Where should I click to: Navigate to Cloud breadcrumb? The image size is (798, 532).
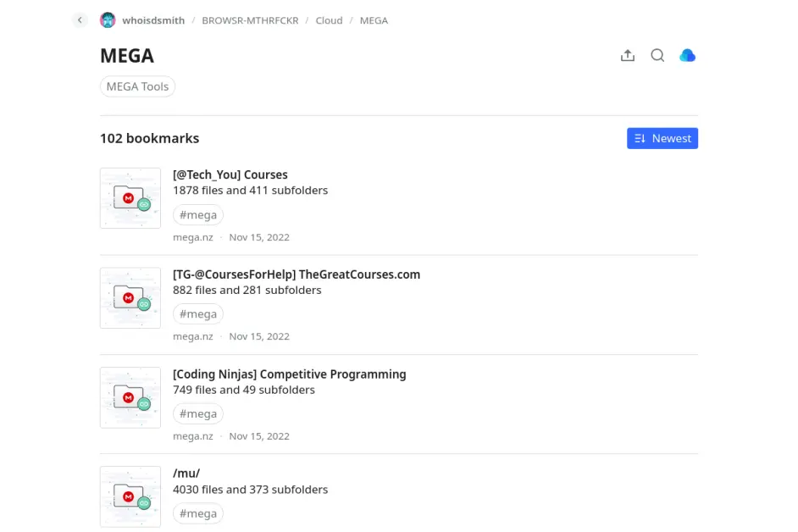329,20
